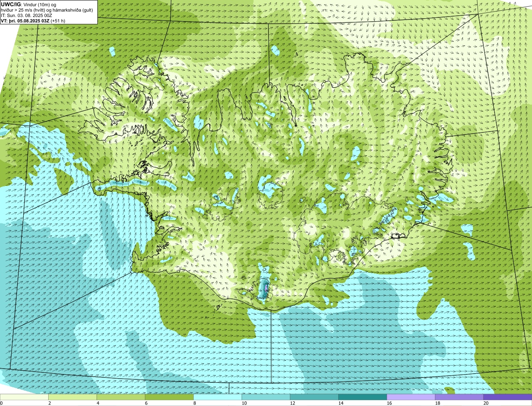Click the scale label "8"
The width and height of the screenshot is (532, 406).
(x=195, y=403)
